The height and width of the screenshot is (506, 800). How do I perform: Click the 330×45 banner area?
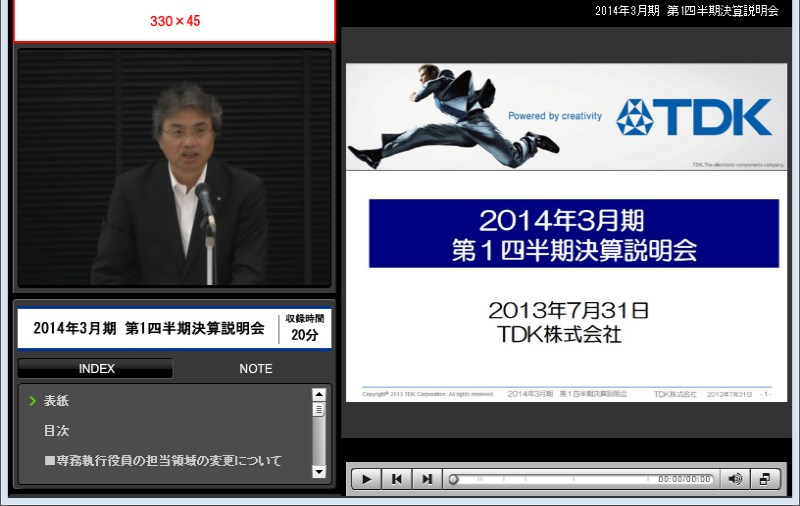(174, 21)
